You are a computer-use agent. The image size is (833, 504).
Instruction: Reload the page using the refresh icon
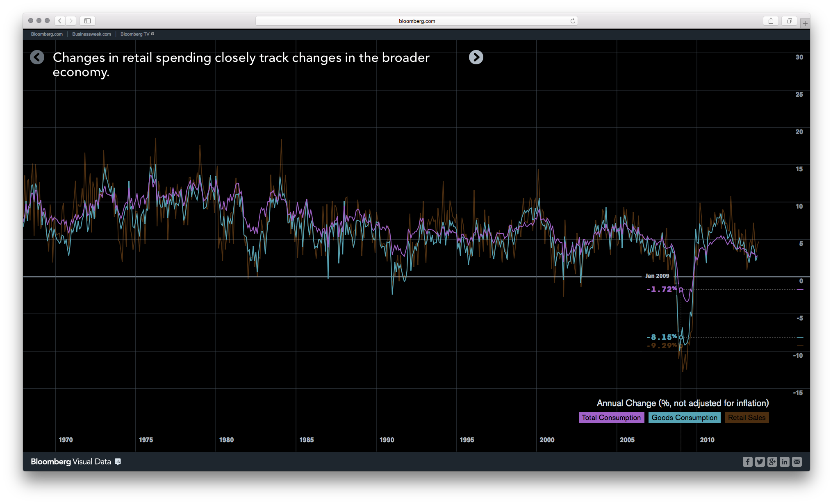(572, 20)
